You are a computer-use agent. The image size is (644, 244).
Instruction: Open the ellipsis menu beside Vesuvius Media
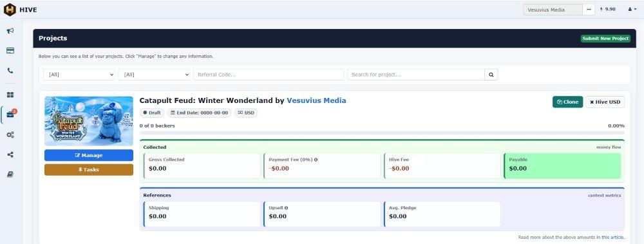click(x=589, y=10)
